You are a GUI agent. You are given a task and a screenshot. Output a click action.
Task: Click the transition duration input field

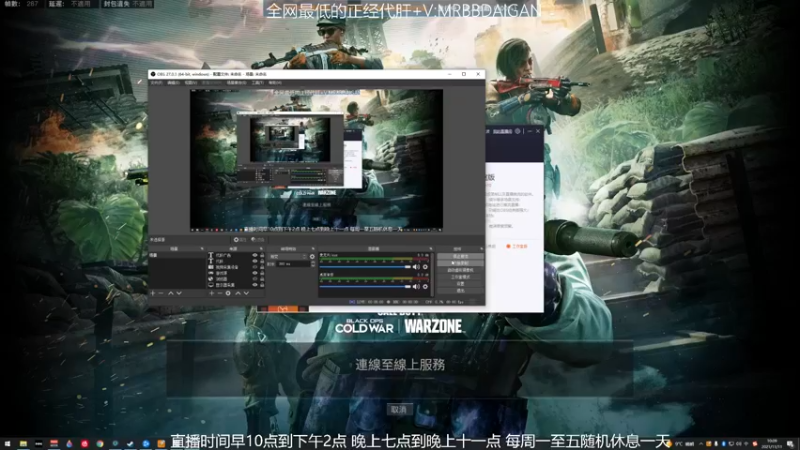tap(293, 264)
